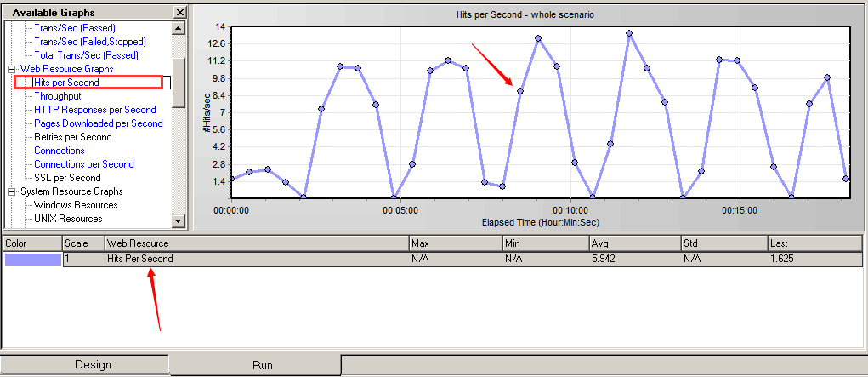The width and height of the screenshot is (868, 377).
Task: Click the Elapsed Time axis label
Action: 541,222
